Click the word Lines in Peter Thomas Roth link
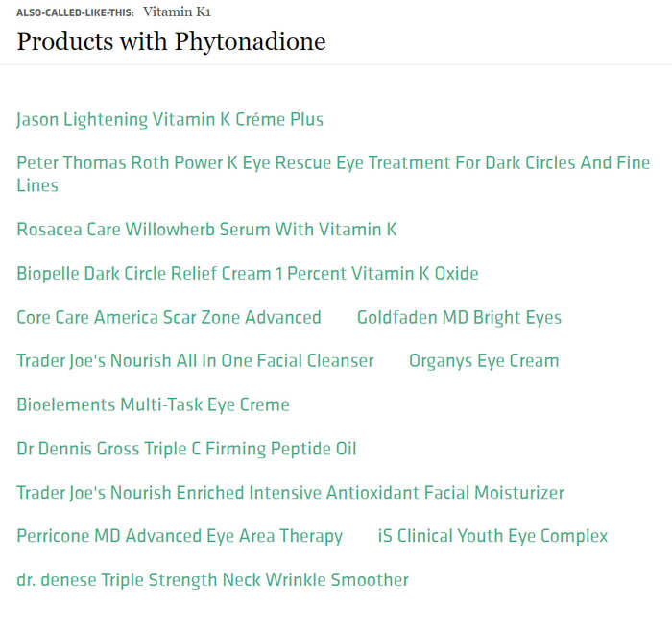Image resolution: width=672 pixels, height=636 pixels. pyautogui.click(x=37, y=185)
